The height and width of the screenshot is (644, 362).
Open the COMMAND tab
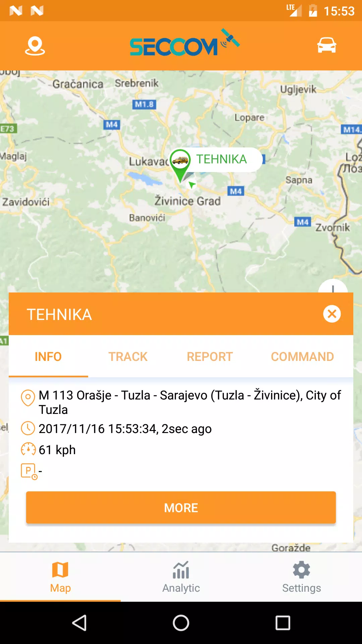(x=302, y=357)
